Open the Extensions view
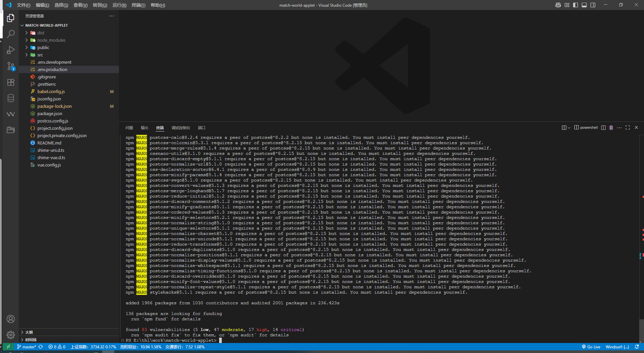The image size is (644, 353). (11, 82)
